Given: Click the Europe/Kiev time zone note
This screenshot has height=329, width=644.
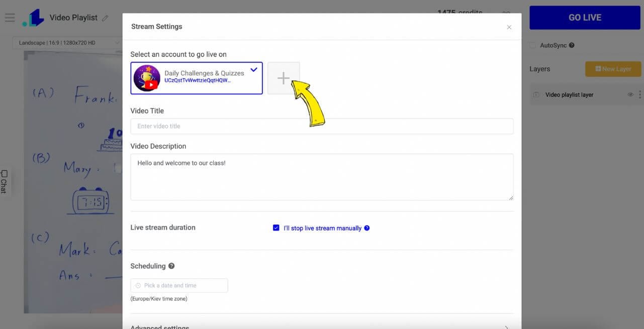Looking at the screenshot, I should [159, 299].
